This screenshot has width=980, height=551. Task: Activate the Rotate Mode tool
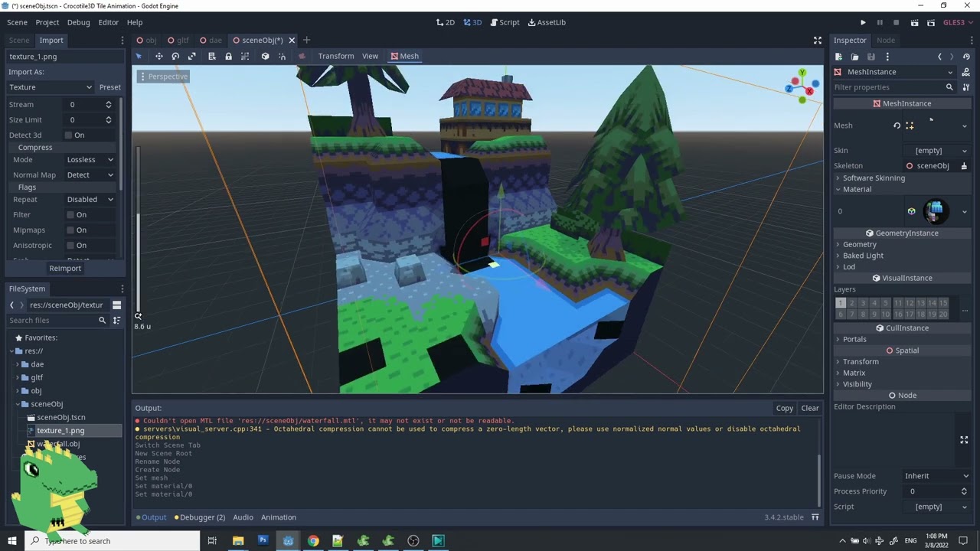pyautogui.click(x=175, y=56)
